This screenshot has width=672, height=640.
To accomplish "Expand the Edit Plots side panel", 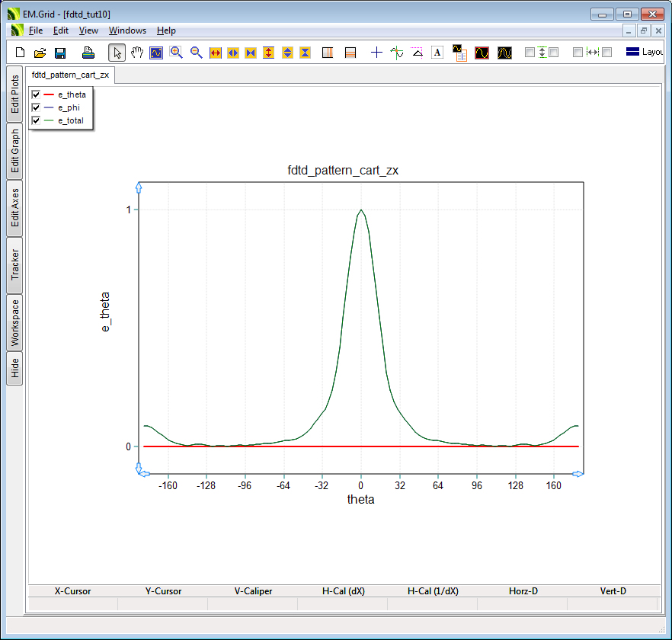I will pos(14,94).
